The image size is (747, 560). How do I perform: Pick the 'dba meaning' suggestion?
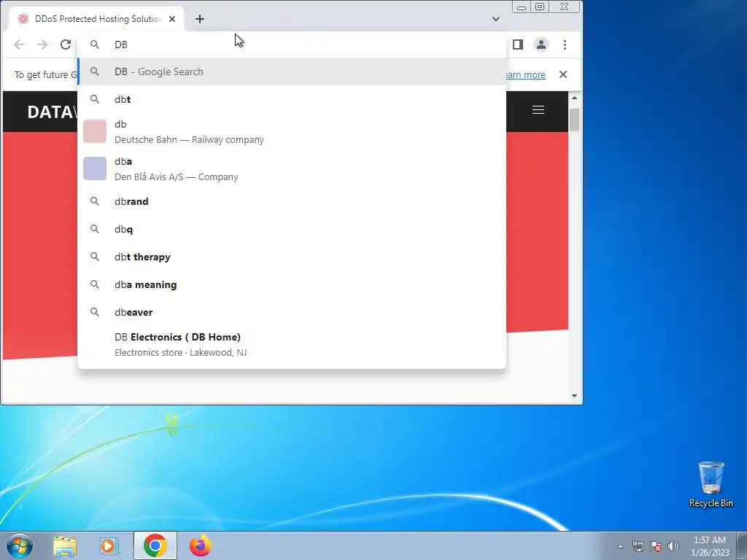[292, 284]
